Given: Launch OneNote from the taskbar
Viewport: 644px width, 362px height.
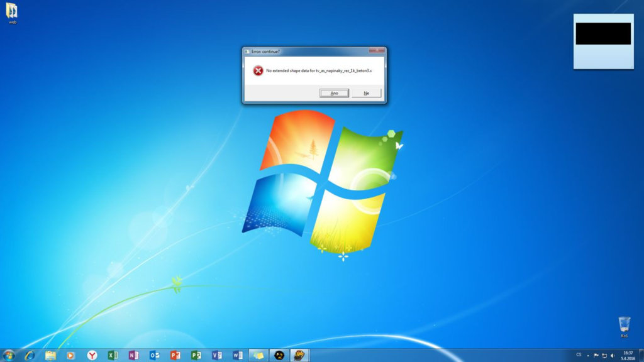Looking at the screenshot, I should pos(133,355).
